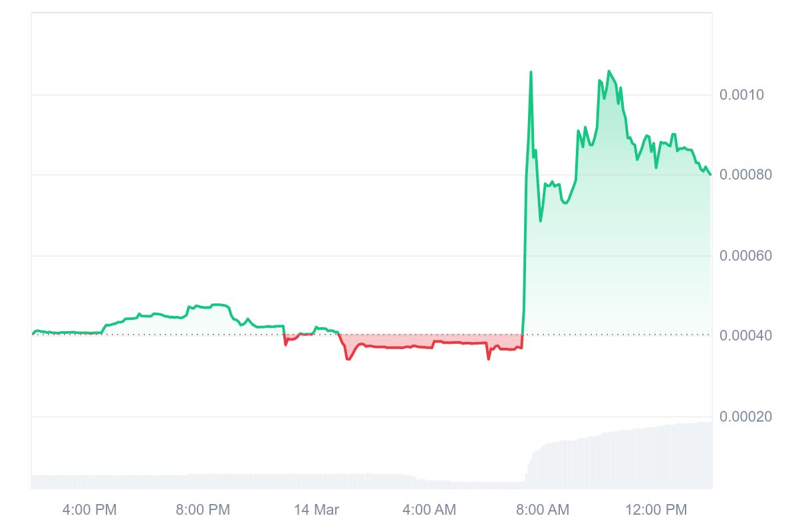Click the rightmost end of the price line
Image resolution: width=798 pixels, height=532 pixels.
click(710, 174)
